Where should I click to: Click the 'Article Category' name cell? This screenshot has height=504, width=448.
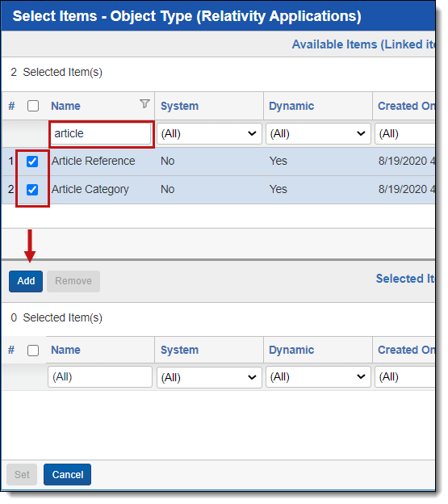pyautogui.click(x=90, y=189)
